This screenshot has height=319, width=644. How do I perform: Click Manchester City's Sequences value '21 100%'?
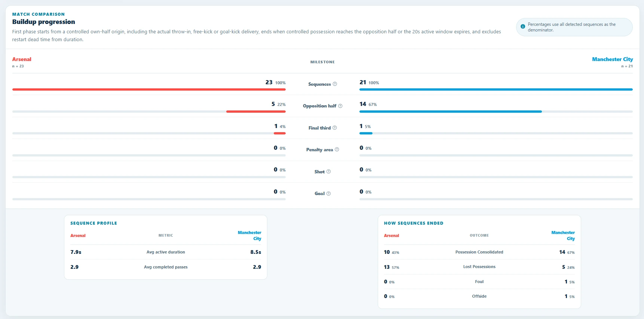tap(369, 82)
